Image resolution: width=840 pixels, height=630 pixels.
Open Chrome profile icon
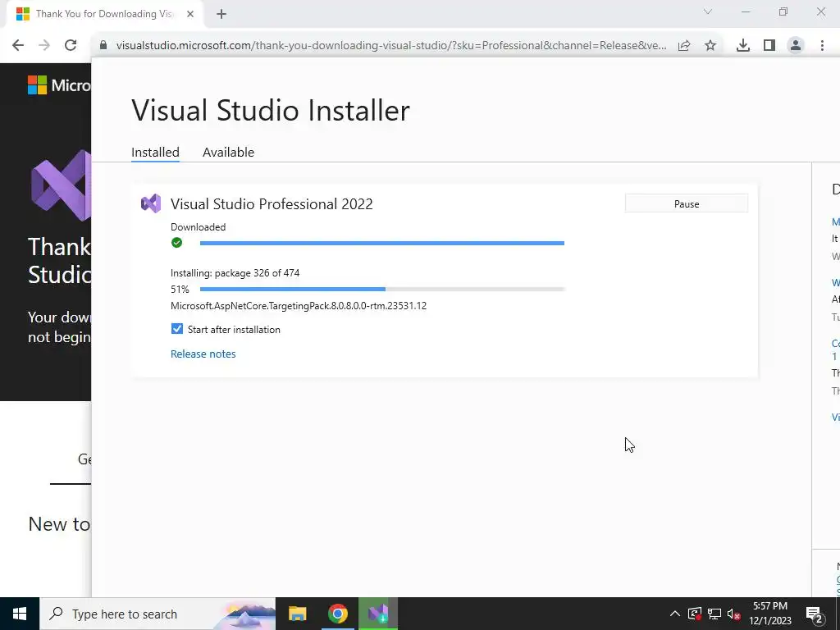click(x=796, y=46)
